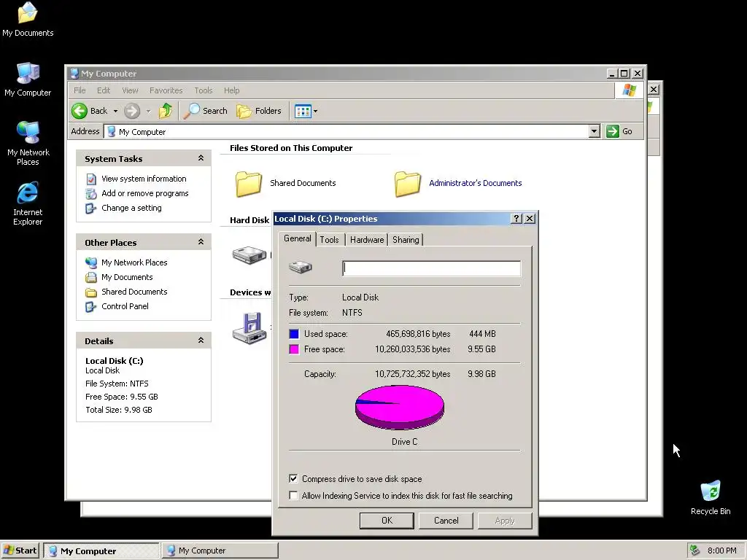The width and height of the screenshot is (747, 560).
Task: Click the system tray network icon
Action: [694, 551]
